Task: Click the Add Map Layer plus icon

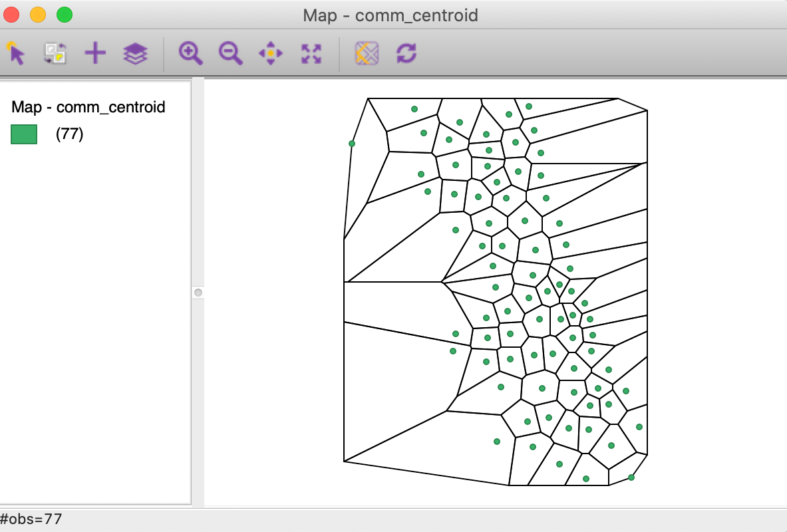Action: 95,53
